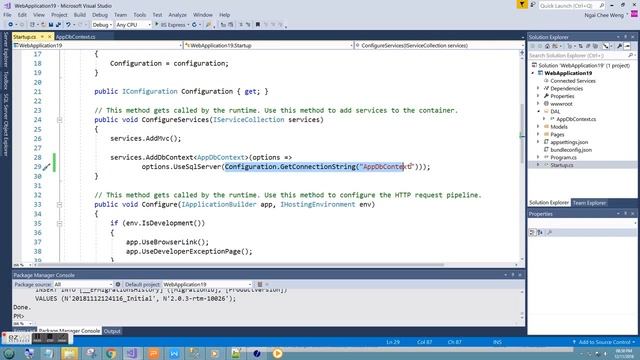Open the WebApplication19 project navigation dropdown
The image size is (640, 360).
[97, 46]
